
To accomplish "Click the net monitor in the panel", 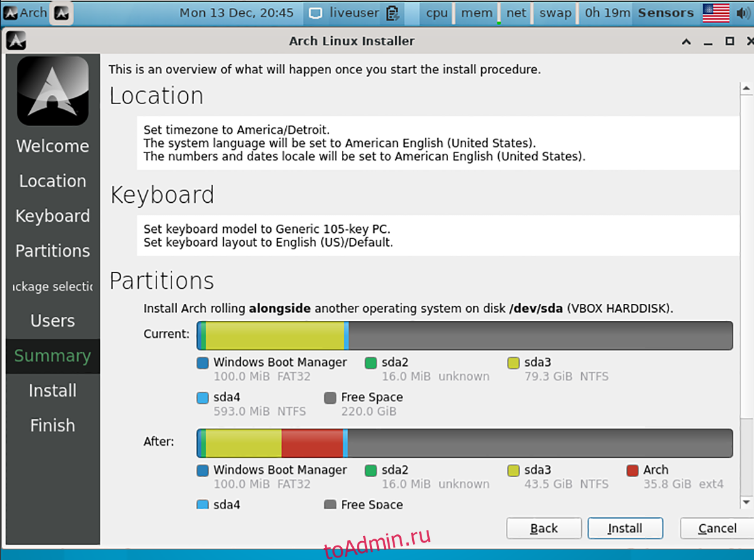I will (x=516, y=13).
